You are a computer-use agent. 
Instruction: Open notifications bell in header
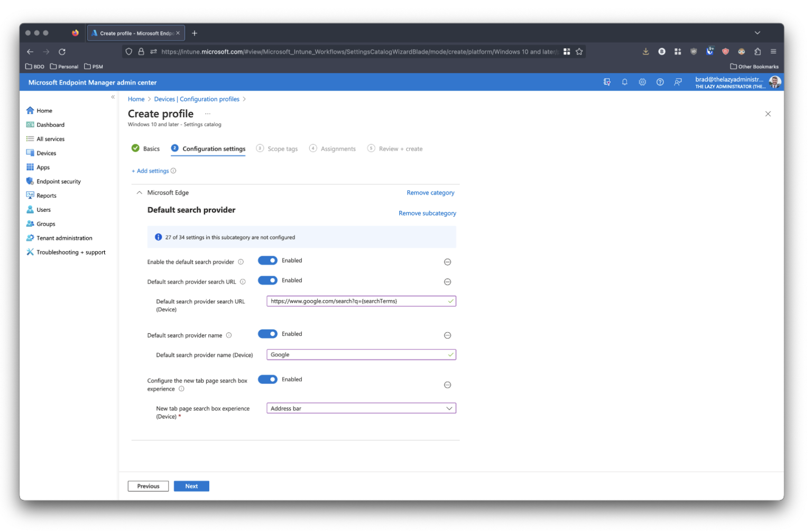pyautogui.click(x=625, y=82)
